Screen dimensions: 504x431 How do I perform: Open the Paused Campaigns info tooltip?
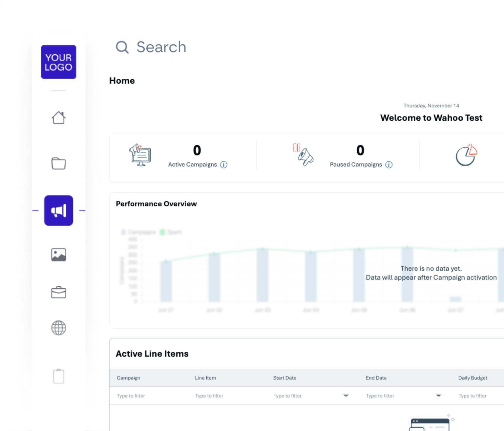(389, 165)
